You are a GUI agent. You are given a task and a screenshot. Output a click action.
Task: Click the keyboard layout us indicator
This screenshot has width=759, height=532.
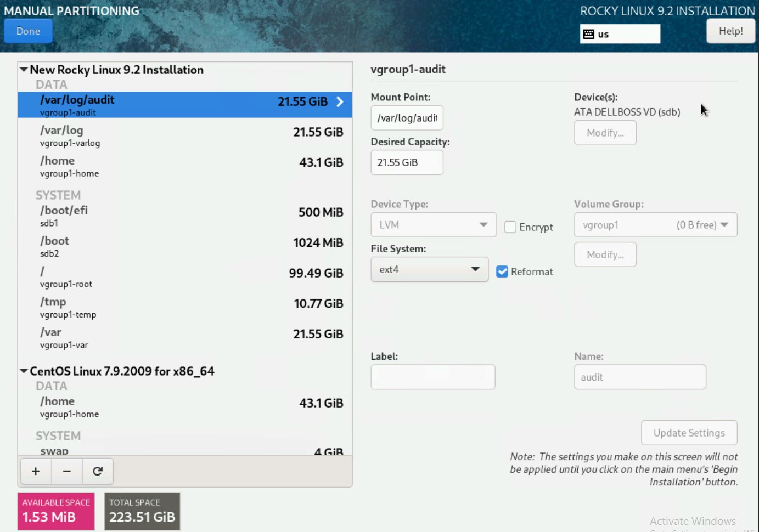(x=620, y=34)
